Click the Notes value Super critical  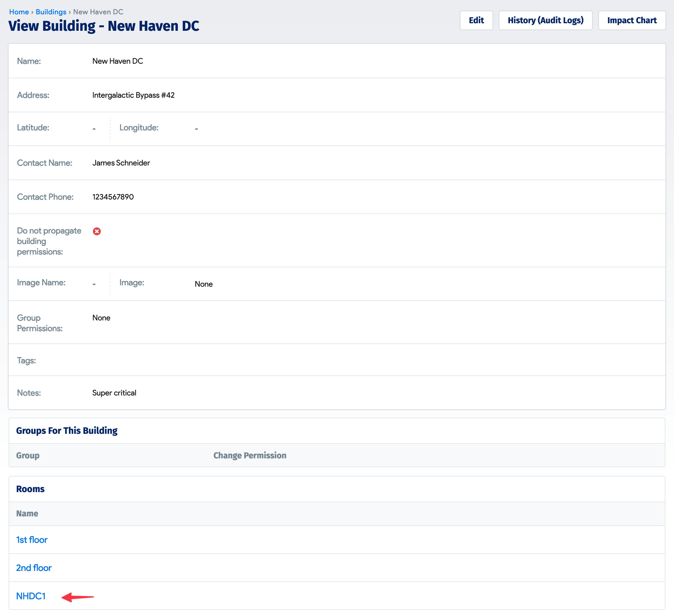coord(114,392)
